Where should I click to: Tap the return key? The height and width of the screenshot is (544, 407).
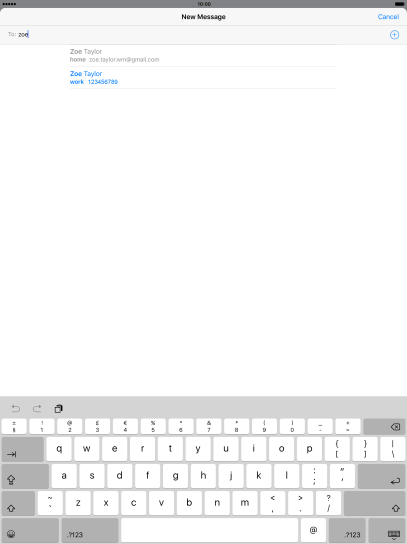pos(381,476)
